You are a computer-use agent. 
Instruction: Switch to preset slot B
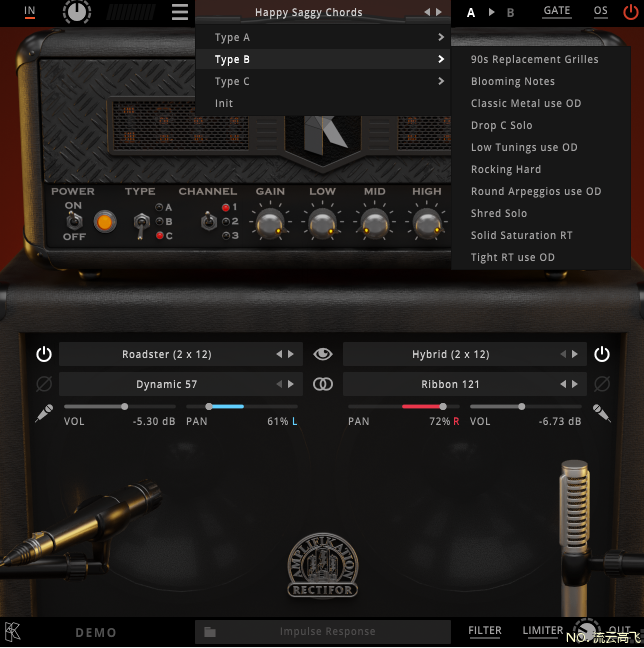510,12
